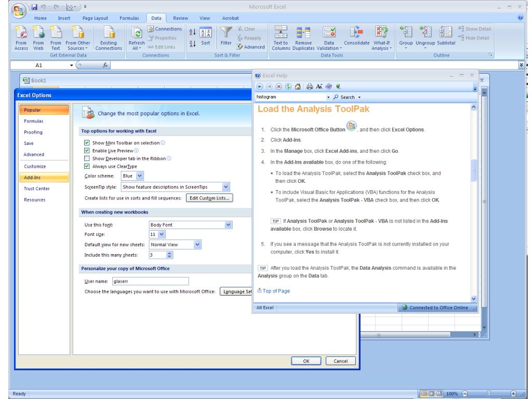Click OK in Excel Options
The width and height of the screenshot is (532, 399).
click(306, 361)
